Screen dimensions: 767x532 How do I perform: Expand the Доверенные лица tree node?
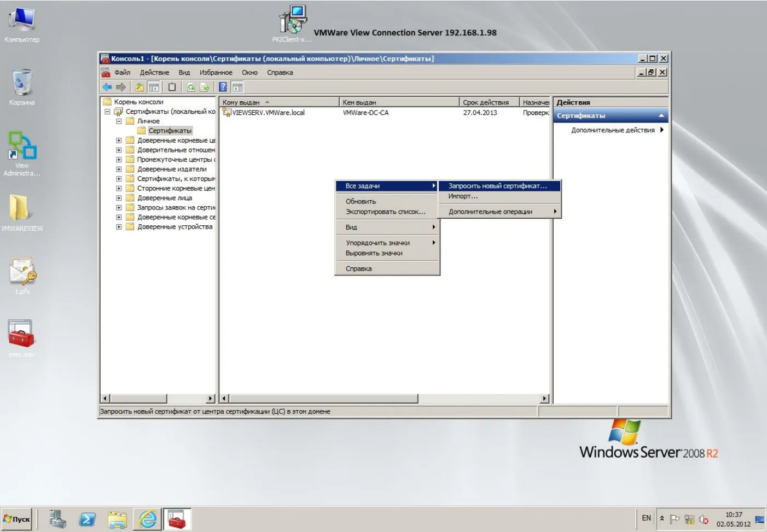(119, 198)
